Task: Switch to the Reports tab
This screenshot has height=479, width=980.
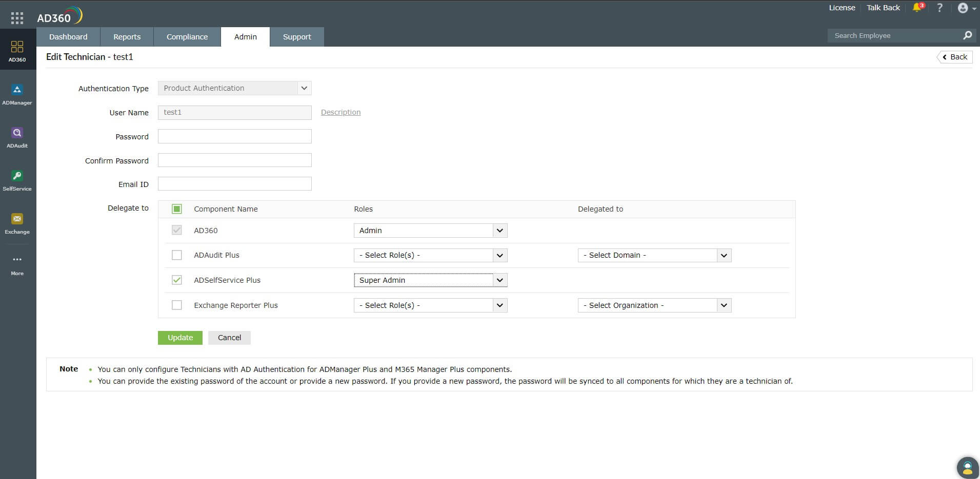Action: (127, 37)
